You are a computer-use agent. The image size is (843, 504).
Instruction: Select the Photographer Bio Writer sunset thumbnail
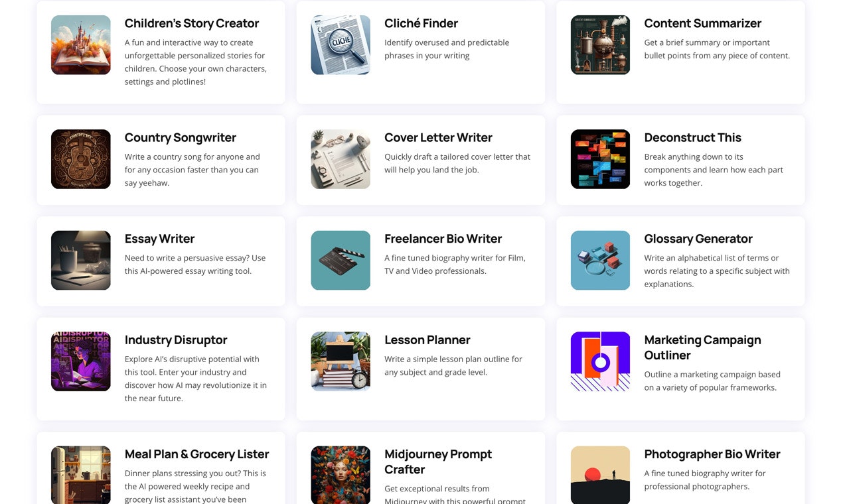point(600,475)
